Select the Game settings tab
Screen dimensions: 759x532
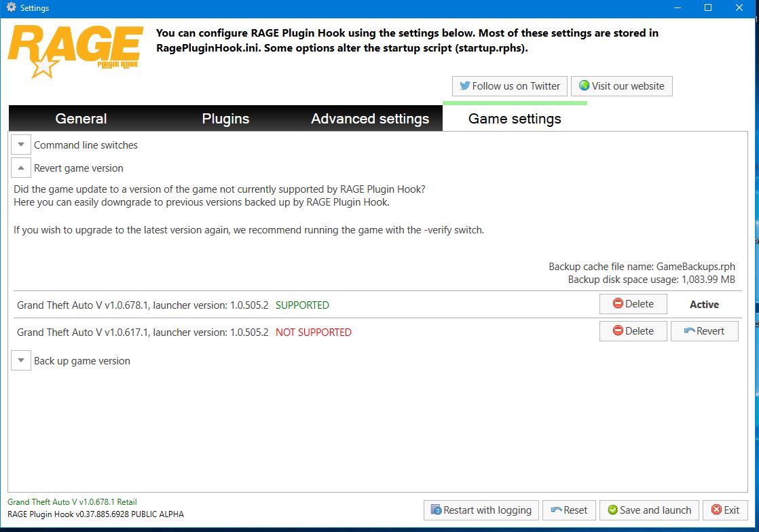click(x=515, y=119)
